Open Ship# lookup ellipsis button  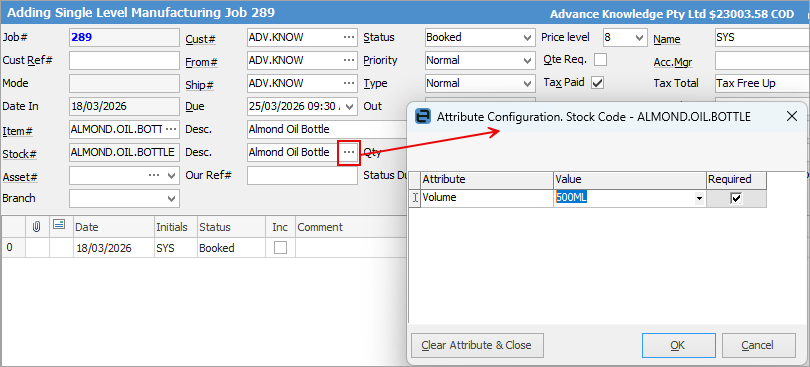click(x=349, y=83)
